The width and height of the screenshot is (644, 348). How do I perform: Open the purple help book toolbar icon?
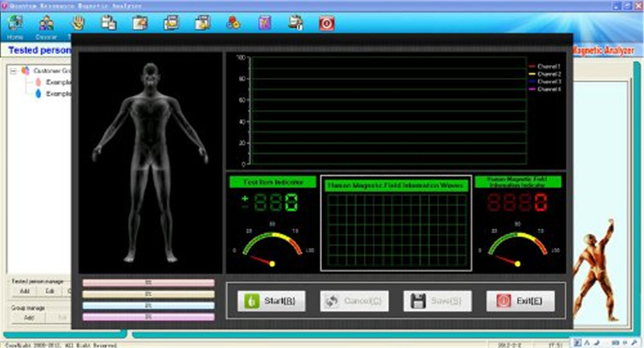265,22
